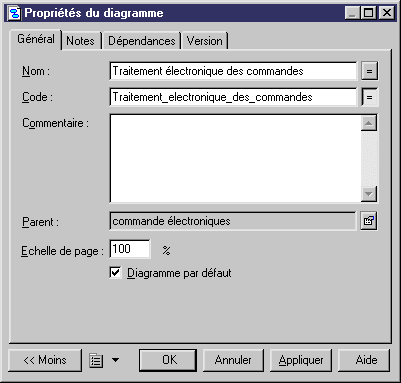This screenshot has width=401, height=383.
Task: Open the Dépendances tab
Action: tap(141, 41)
